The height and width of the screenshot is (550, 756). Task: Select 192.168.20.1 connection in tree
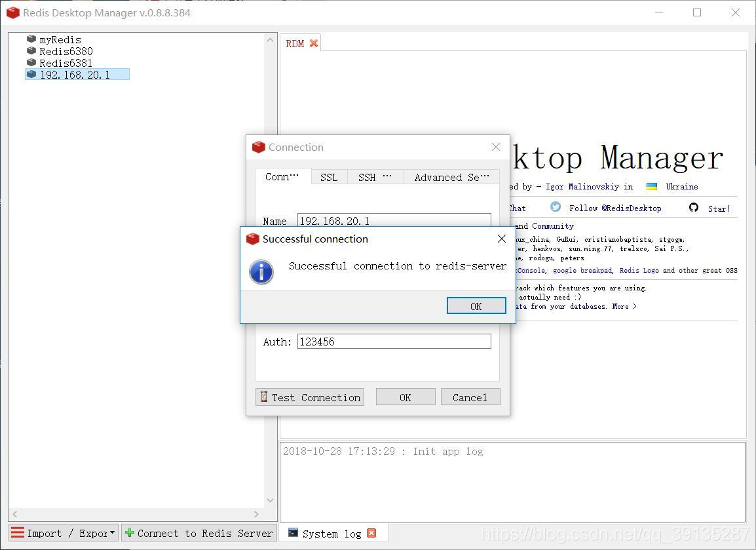coord(77,74)
